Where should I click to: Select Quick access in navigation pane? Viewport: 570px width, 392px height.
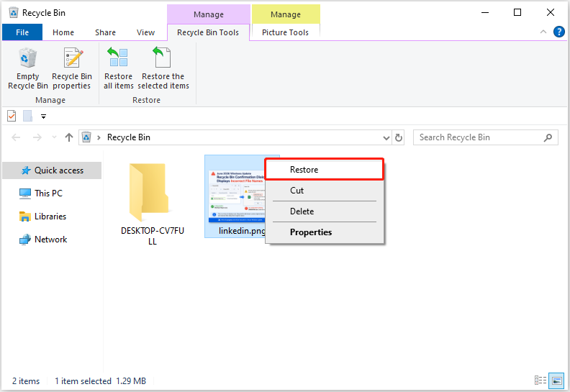(x=52, y=170)
